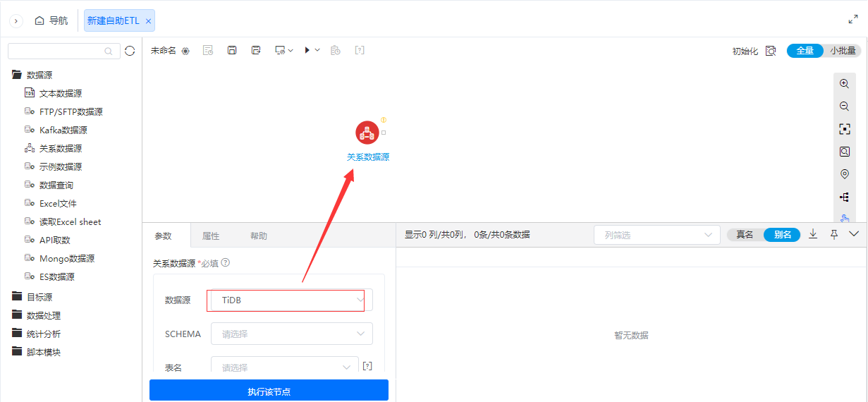Select FTP/SFTP数据源 in the tree

[63, 111]
